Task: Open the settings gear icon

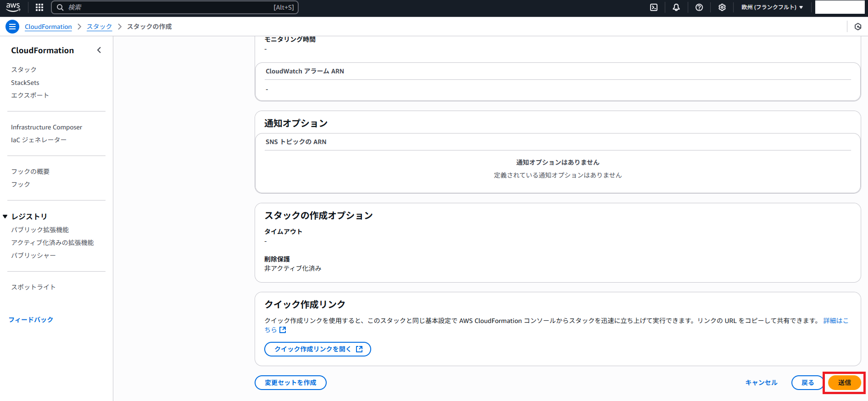Action: [x=722, y=7]
